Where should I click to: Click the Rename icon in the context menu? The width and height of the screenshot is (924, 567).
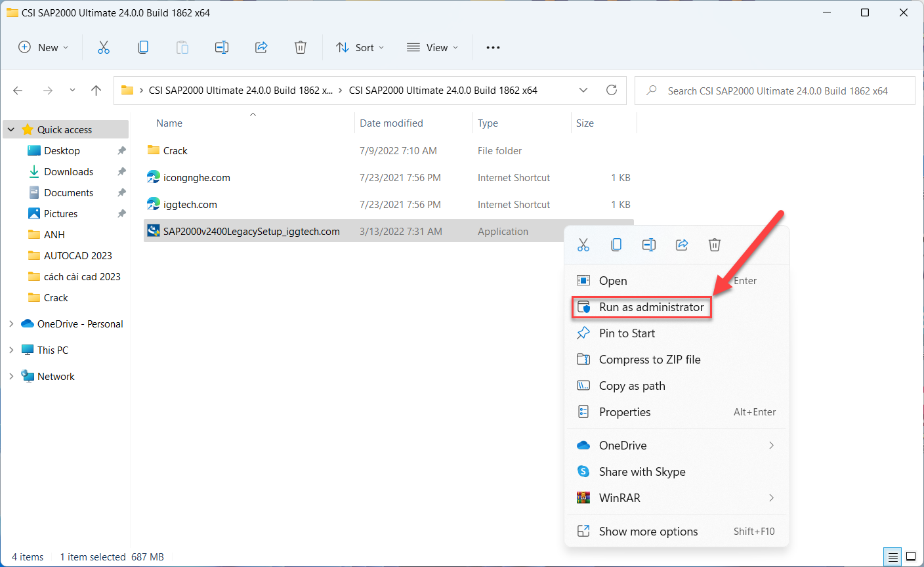[649, 245]
